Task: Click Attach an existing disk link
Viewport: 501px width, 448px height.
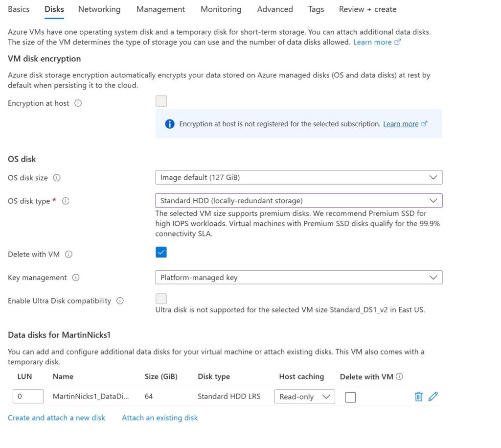Action: [160, 418]
